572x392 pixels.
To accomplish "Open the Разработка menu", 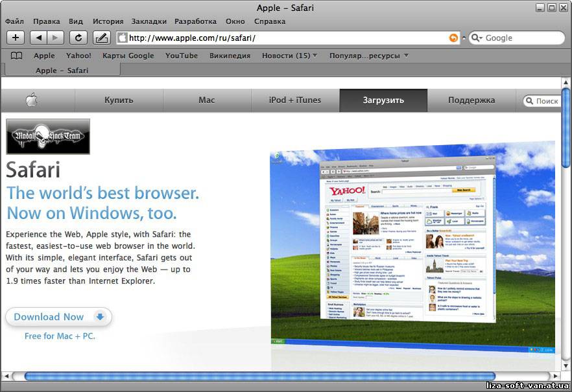I will (x=195, y=21).
